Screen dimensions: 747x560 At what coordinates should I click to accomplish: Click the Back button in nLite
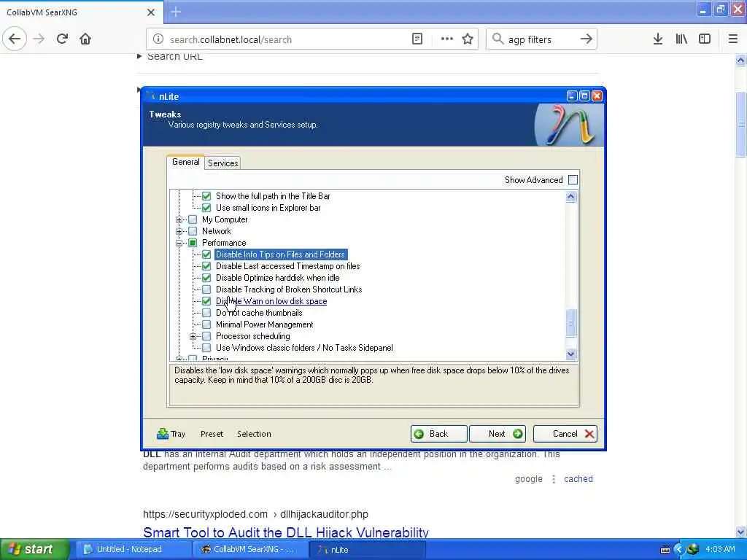pyautogui.click(x=438, y=434)
